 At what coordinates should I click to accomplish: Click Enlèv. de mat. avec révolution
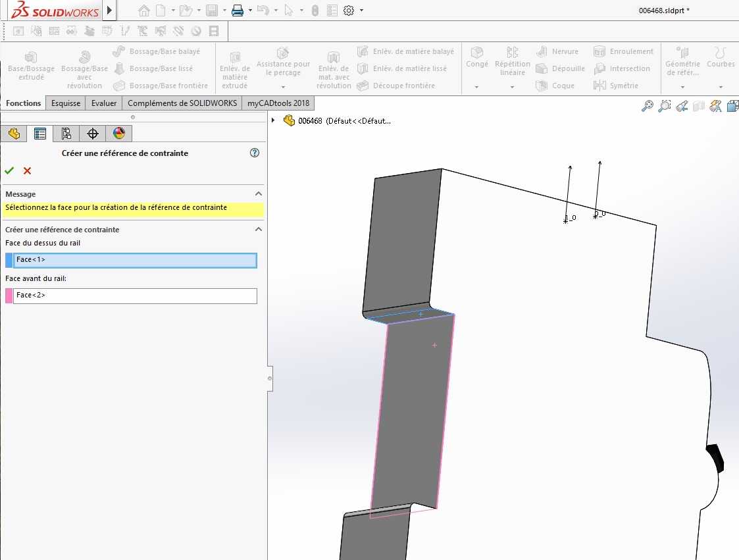[x=334, y=70]
